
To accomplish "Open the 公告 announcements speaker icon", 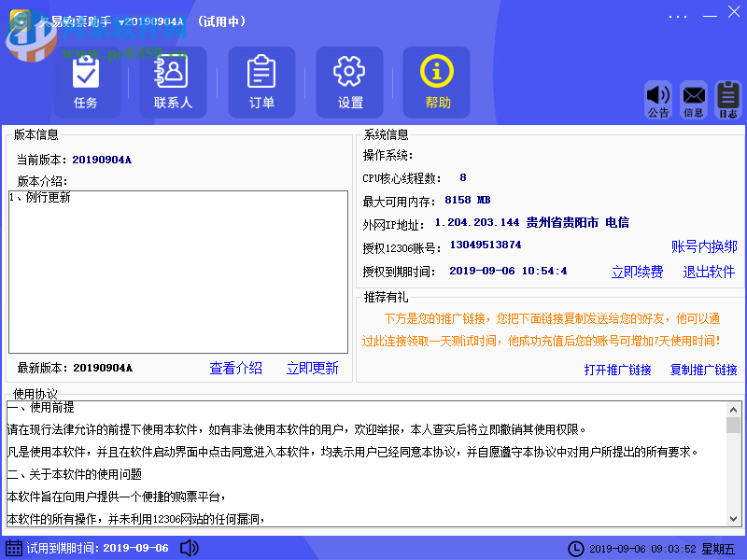I will (659, 97).
